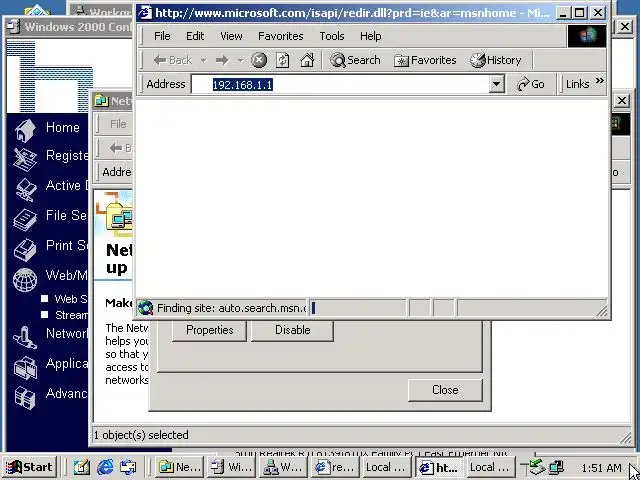Click the Active Directory icon in the sidebar
The image size is (640, 480).
pos(25,189)
